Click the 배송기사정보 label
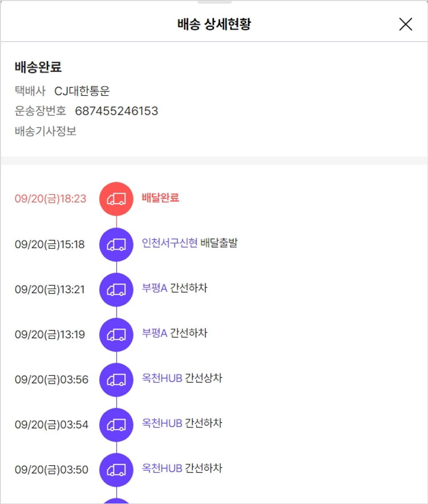 (46, 131)
